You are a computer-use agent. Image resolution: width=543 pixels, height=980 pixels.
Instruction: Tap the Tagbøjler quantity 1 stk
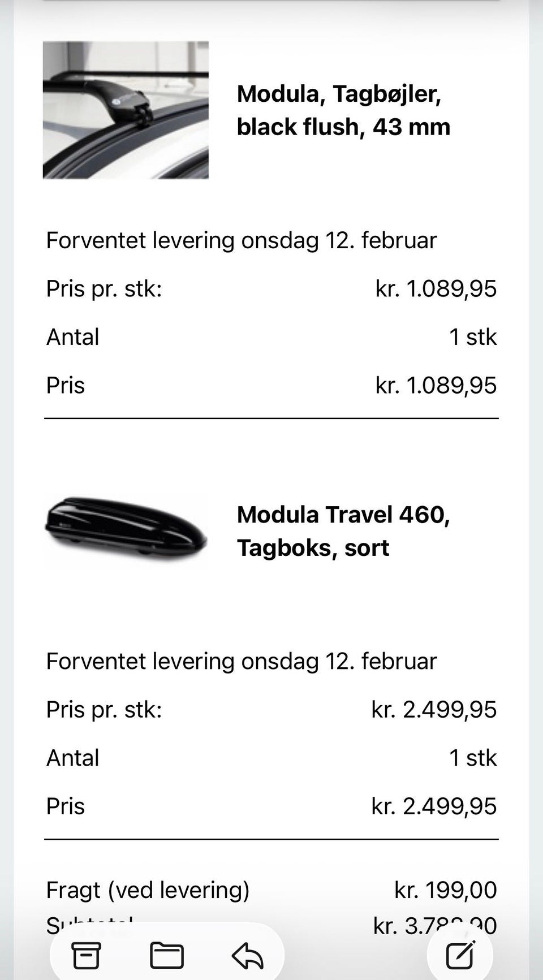(x=472, y=337)
